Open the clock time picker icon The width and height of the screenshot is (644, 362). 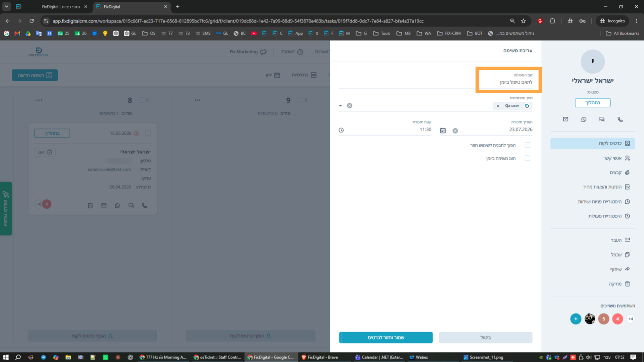pyautogui.click(x=341, y=130)
